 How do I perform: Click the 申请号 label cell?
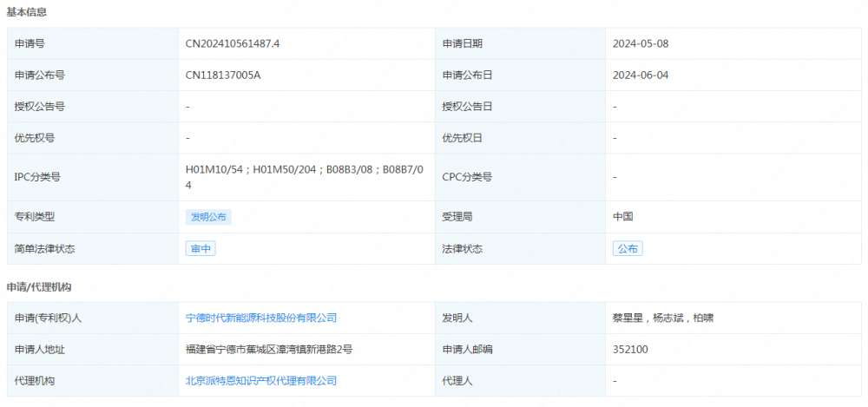pyautogui.click(x=93, y=43)
